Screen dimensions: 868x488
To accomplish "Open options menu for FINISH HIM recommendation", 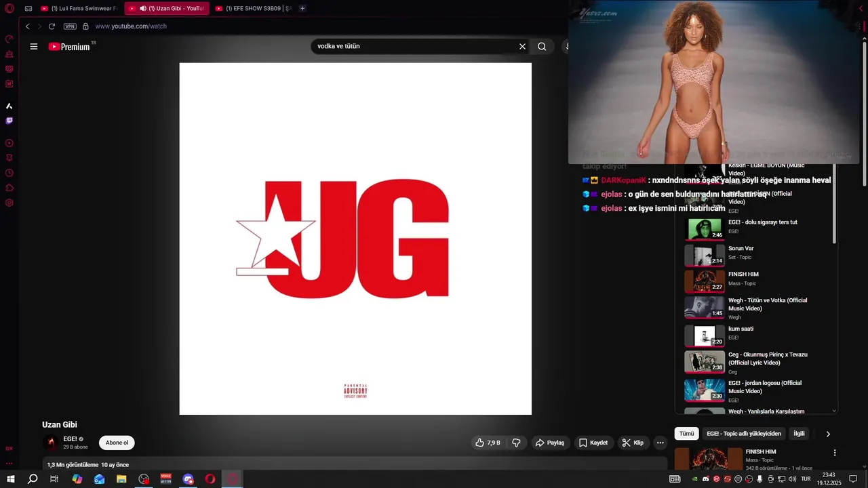I will click(x=835, y=453).
